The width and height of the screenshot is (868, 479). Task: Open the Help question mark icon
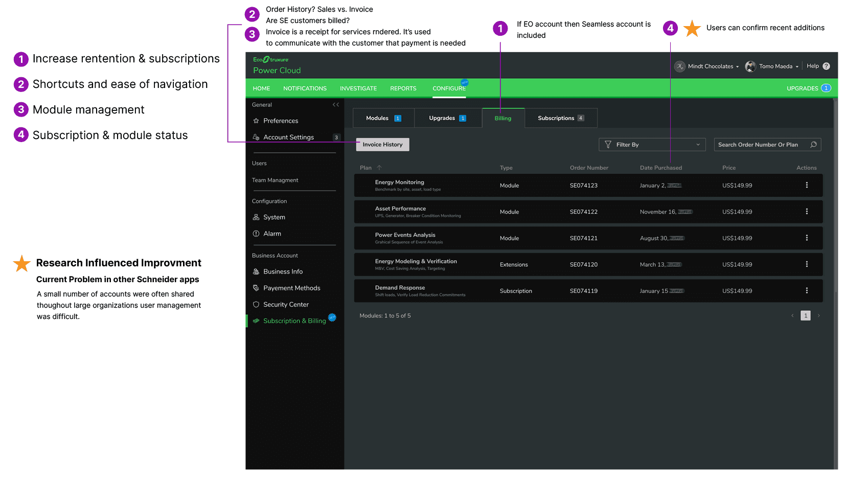pos(826,66)
